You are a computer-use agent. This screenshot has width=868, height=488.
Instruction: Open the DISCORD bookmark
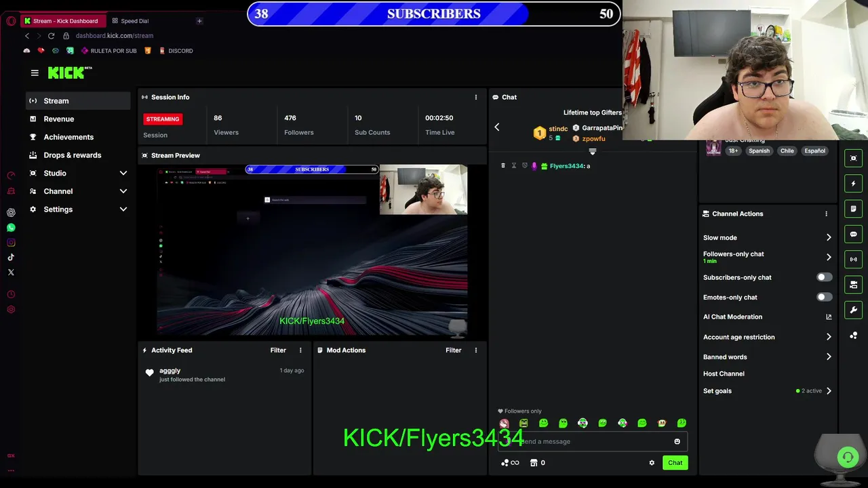click(176, 51)
